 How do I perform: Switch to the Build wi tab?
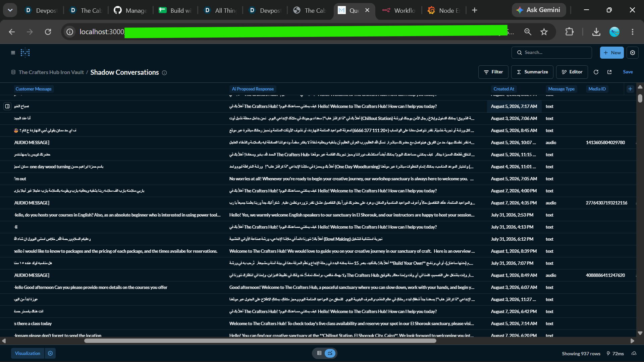tap(175, 10)
